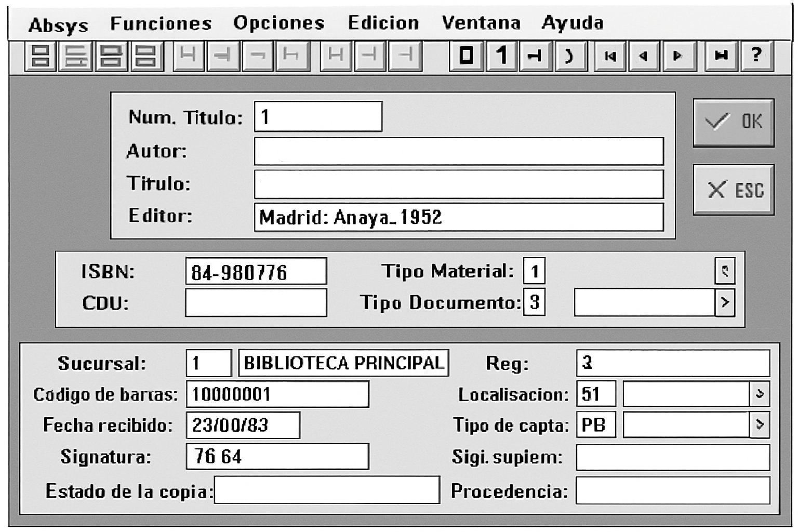Click the Titulo input field
Screen dimensions: 798x532
pos(459,184)
